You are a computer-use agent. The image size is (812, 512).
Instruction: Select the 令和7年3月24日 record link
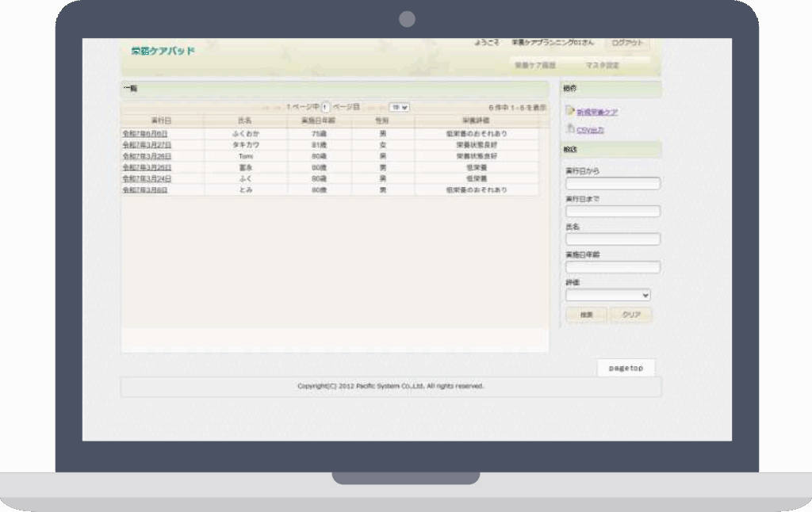pos(147,179)
